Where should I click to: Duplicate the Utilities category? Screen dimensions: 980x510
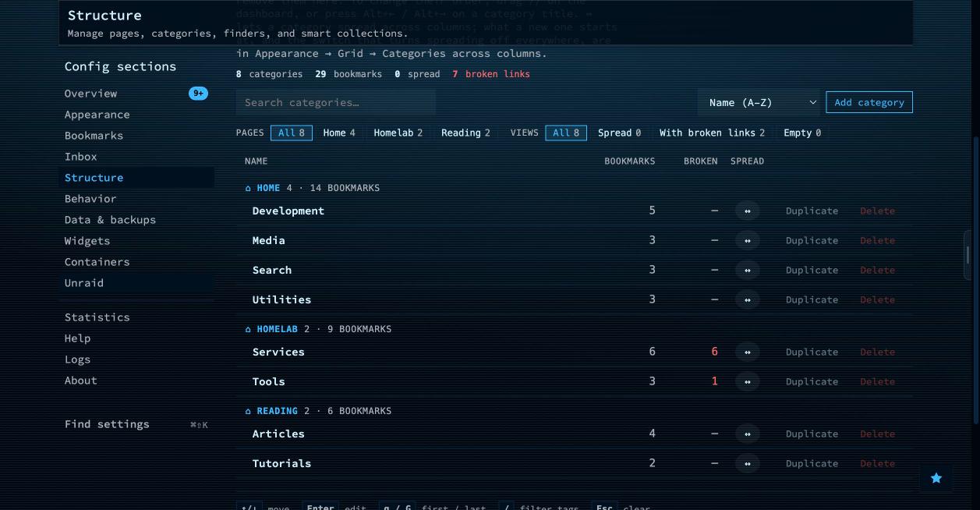click(812, 299)
